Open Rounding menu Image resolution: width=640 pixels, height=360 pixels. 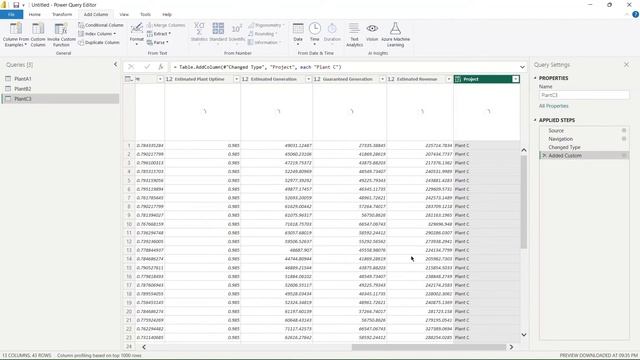(x=262, y=34)
